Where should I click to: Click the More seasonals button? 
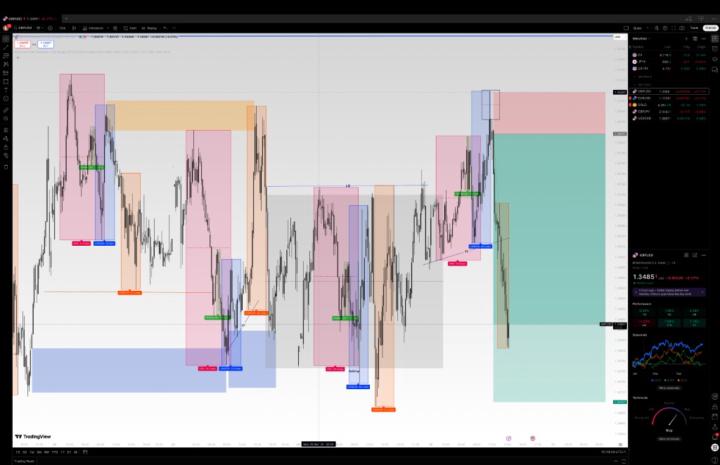tap(669, 388)
